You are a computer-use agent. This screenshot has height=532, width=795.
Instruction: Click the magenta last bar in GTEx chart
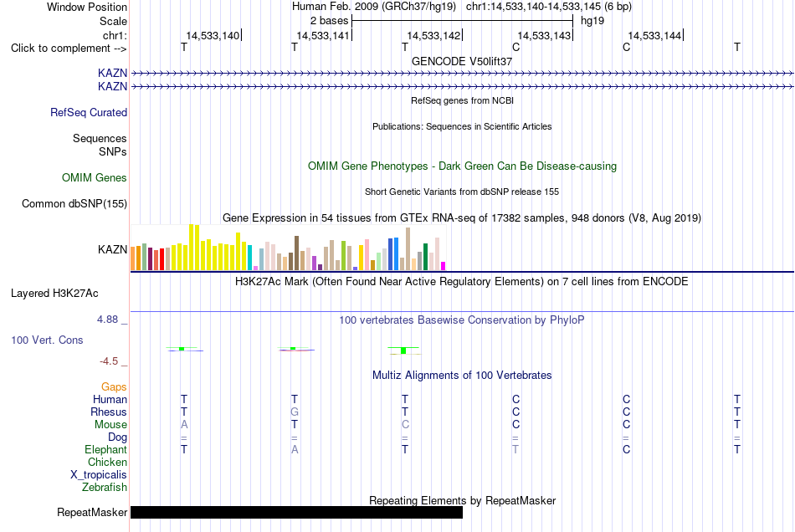(444, 266)
